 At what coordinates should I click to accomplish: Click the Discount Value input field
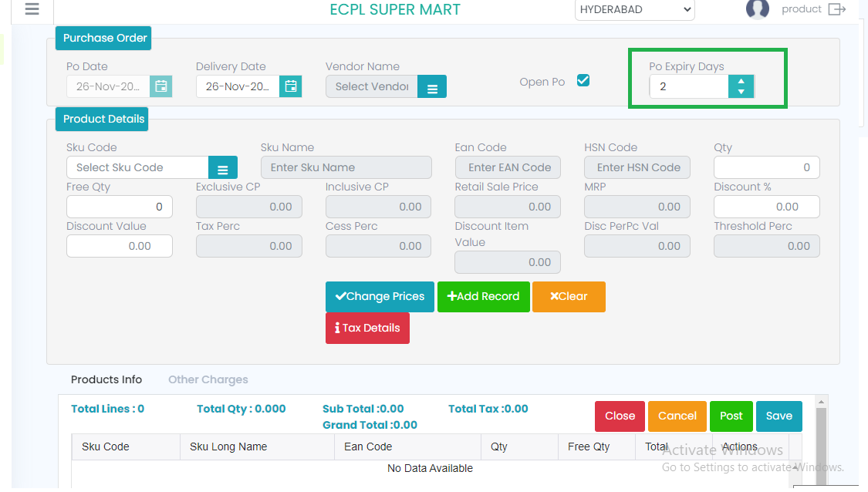[x=119, y=246]
